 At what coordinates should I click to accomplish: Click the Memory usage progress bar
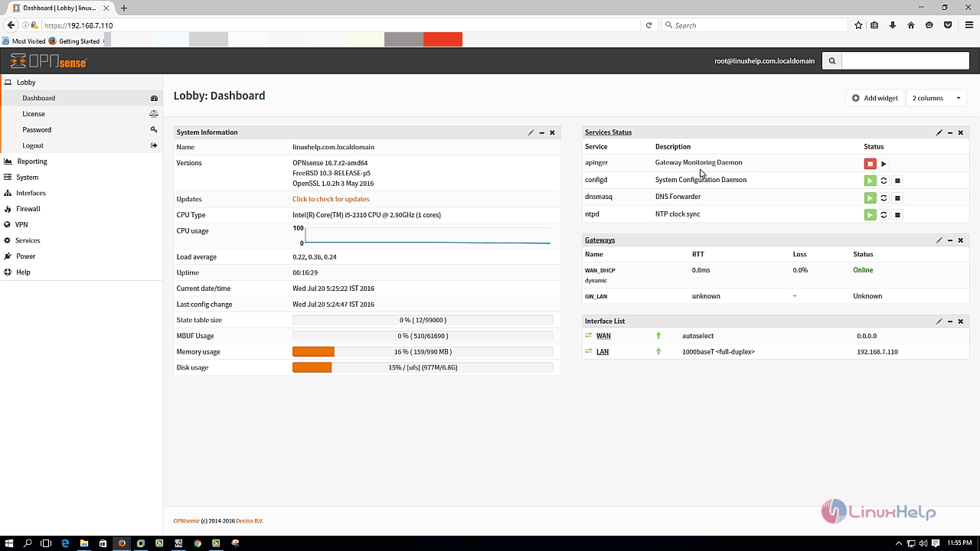pos(423,352)
